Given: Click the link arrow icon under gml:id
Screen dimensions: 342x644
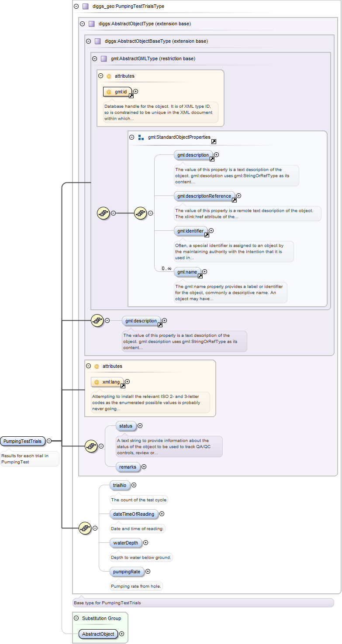Looking at the screenshot, I should [x=131, y=96].
